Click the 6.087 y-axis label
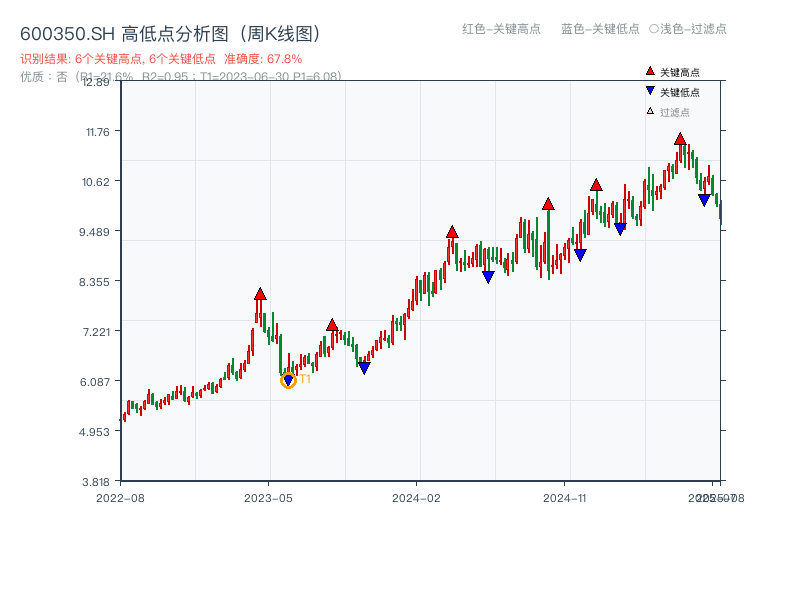The width and height of the screenshot is (800, 600). (x=95, y=382)
